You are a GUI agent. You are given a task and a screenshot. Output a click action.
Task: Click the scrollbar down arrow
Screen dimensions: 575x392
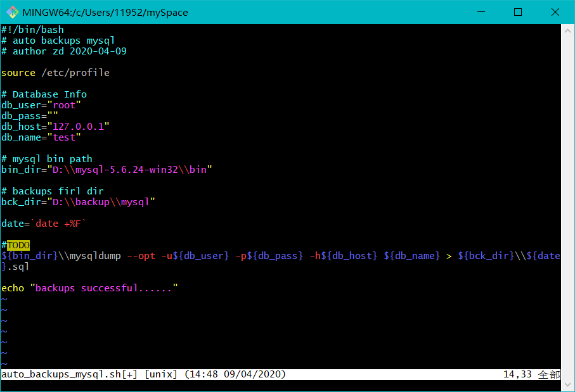(x=567, y=384)
